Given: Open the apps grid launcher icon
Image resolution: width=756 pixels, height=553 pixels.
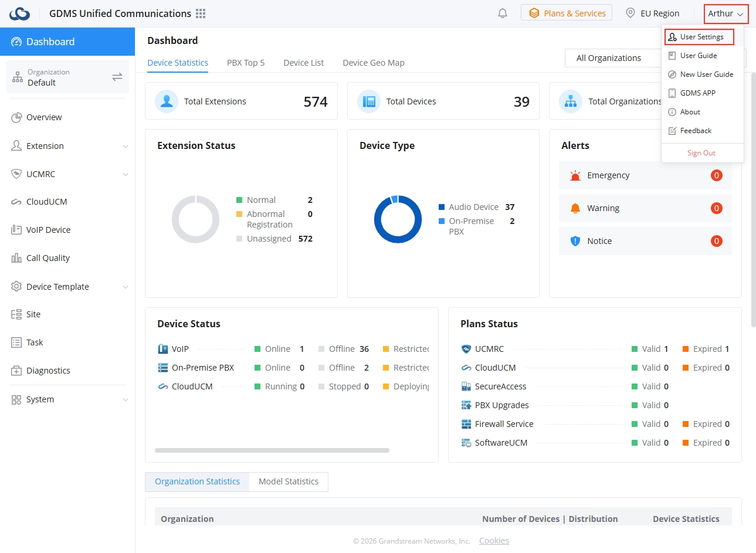Looking at the screenshot, I should [x=201, y=13].
